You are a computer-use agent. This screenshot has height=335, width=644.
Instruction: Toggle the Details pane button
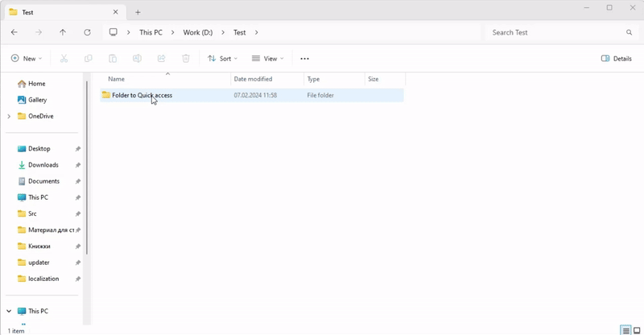point(617,59)
